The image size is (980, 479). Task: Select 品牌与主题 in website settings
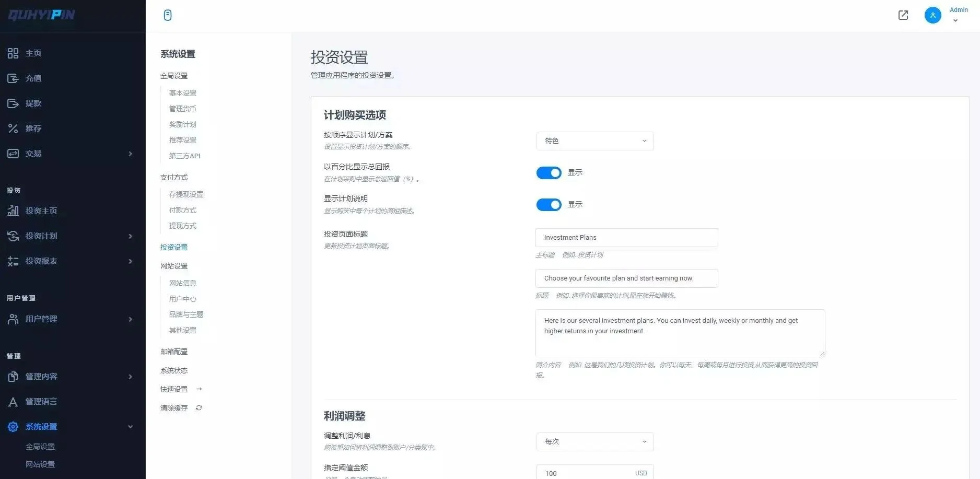click(x=186, y=314)
